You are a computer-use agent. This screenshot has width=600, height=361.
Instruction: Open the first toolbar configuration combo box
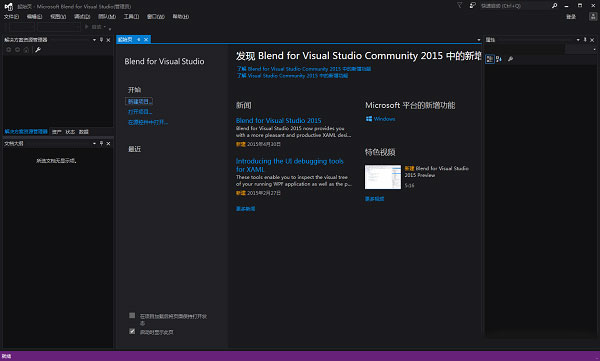[22, 27]
